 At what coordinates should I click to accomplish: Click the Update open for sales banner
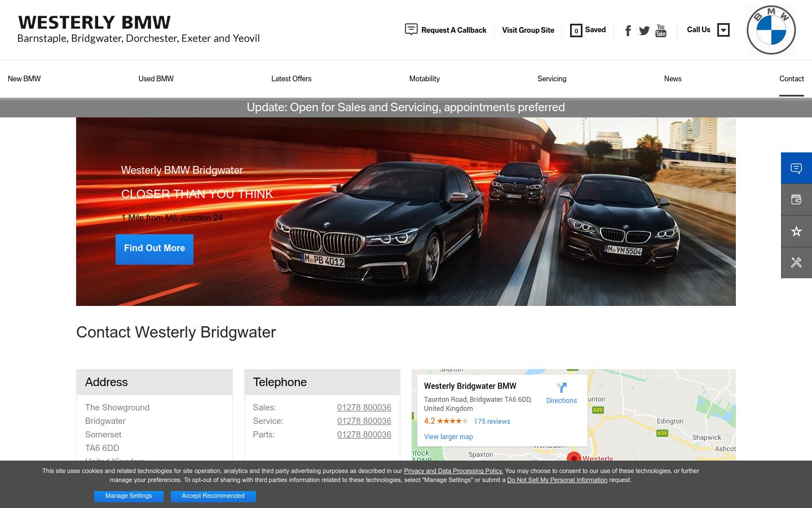click(406, 107)
